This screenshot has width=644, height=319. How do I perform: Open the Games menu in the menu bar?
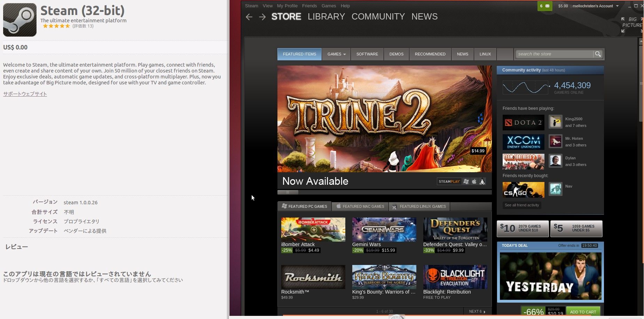point(329,6)
